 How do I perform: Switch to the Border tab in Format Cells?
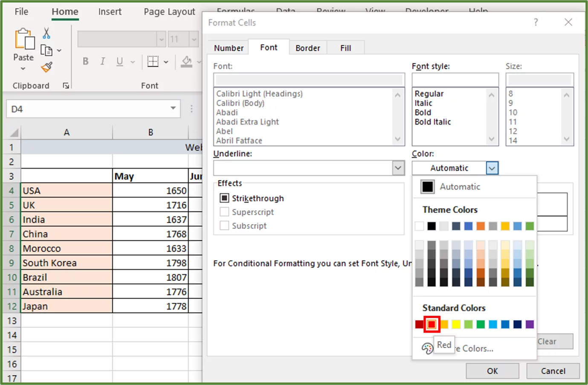(x=308, y=47)
